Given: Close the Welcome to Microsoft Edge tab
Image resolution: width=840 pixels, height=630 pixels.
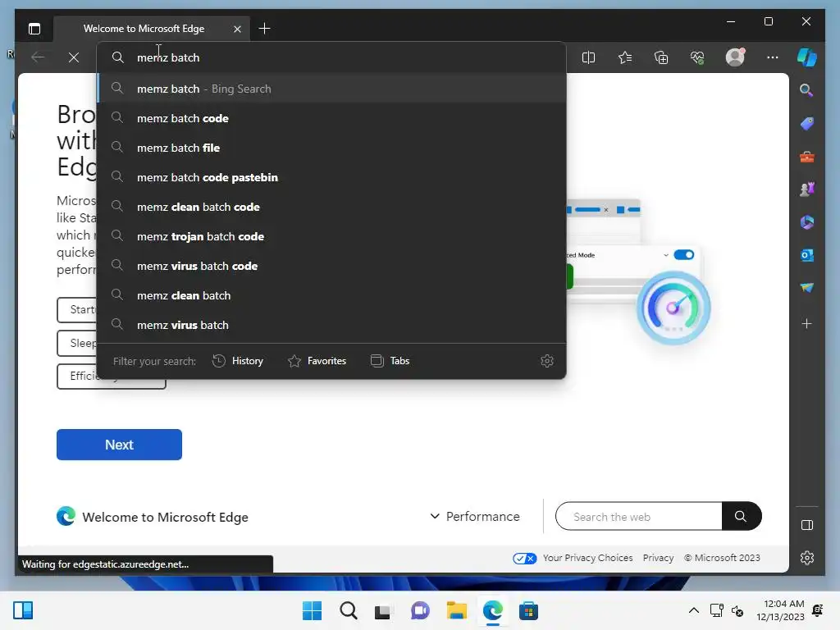Looking at the screenshot, I should click(237, 29).
